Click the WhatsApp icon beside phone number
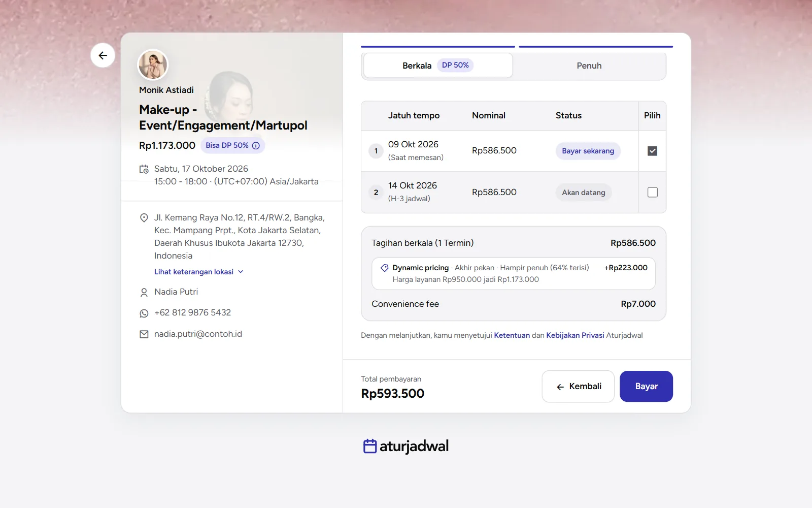Image resolution: width=812 pixels, height=508 pixels. click(x=144, y=313)
